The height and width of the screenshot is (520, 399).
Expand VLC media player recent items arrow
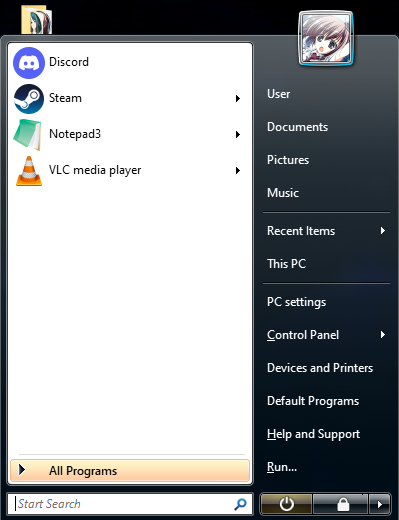pyautogui.click(x=238, y=171)
